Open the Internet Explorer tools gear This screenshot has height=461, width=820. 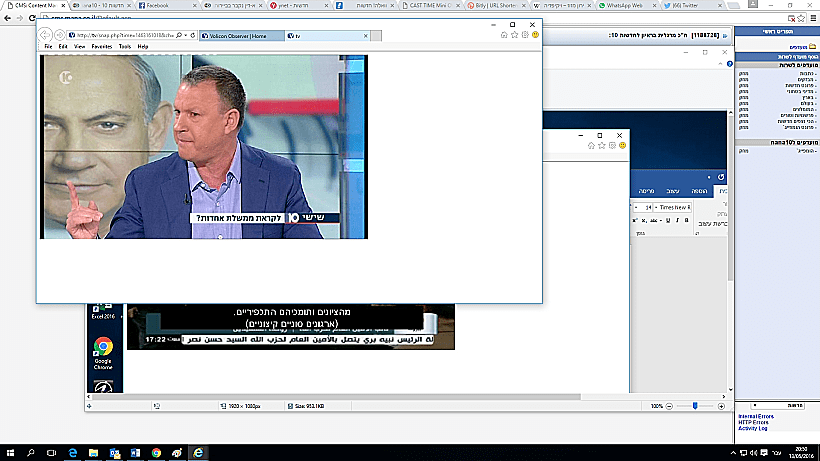click(x=526, y=35)
